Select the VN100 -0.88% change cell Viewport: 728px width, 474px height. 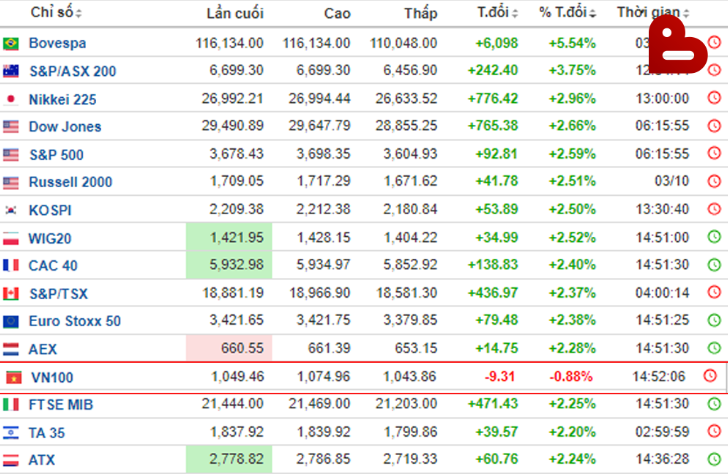pos(572,376)
